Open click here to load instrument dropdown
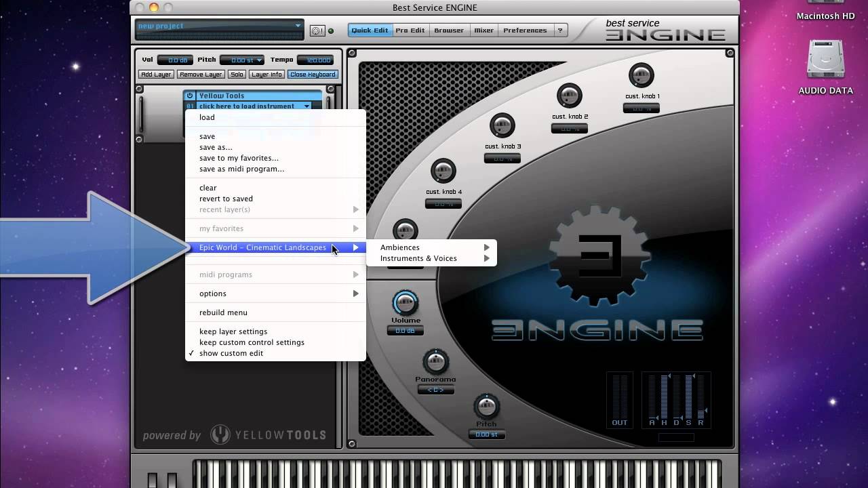Image resolution: width=868 pixels, height=488 pixels. click(x=254, y=106)
